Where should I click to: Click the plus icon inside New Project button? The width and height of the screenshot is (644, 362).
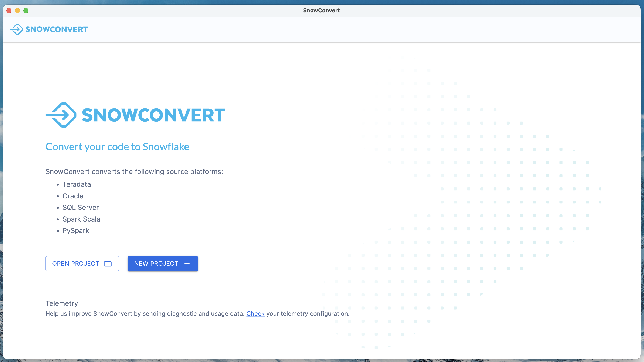coord(187,263)
